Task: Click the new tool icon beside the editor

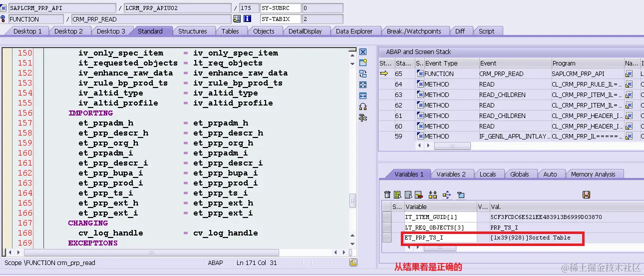Action: pos(363,62)
